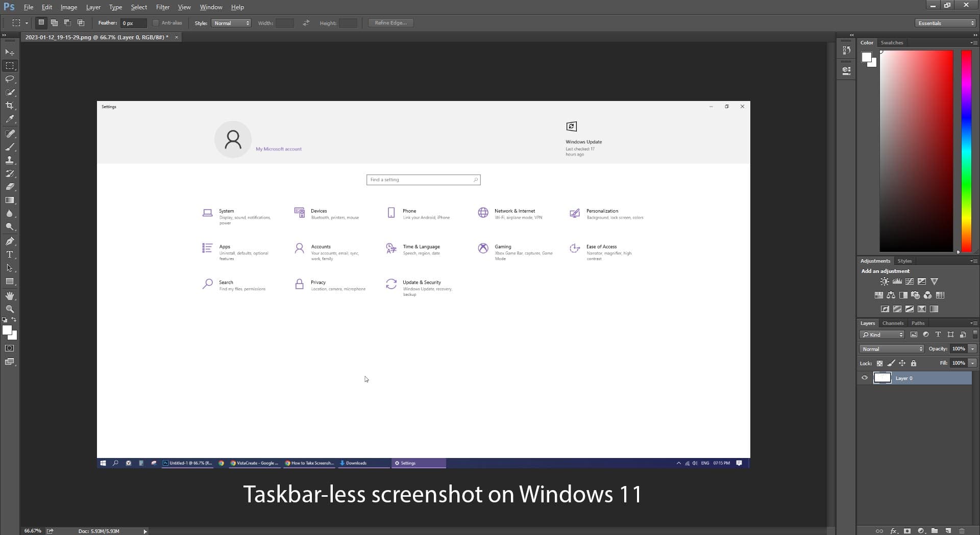Open the layer blending mode dropdown
The image size is (980, 535).
[x=891, y=349]
